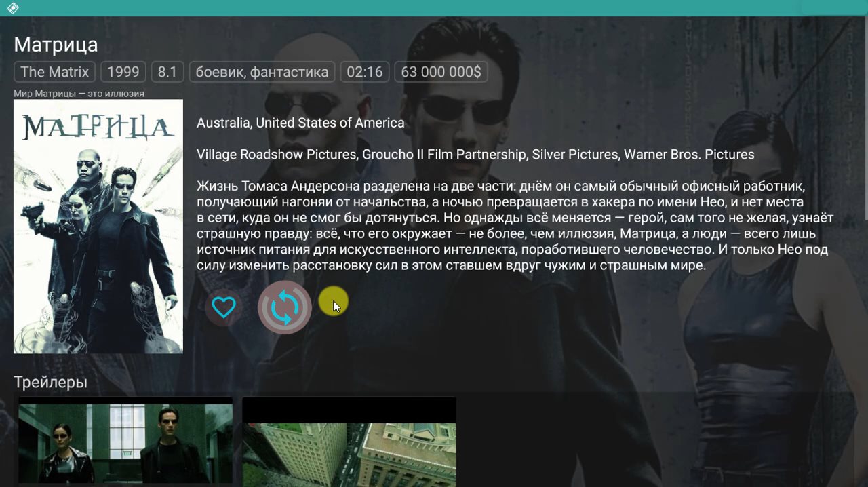Image resolution: width=868 pixels, height=487 pixels.
Task: Click the 02:16 duration chip
Action: pyautogui.click(x=365, y=72)
